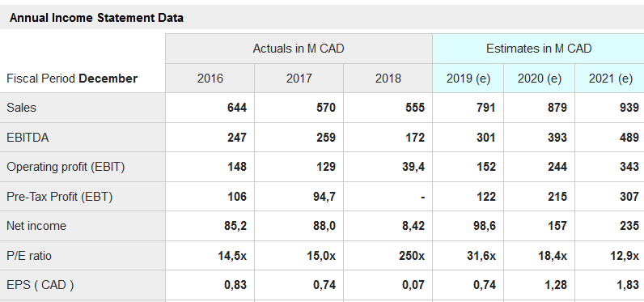
Task: Click the 2016 Sales value 644
Action: click(237, 108)
